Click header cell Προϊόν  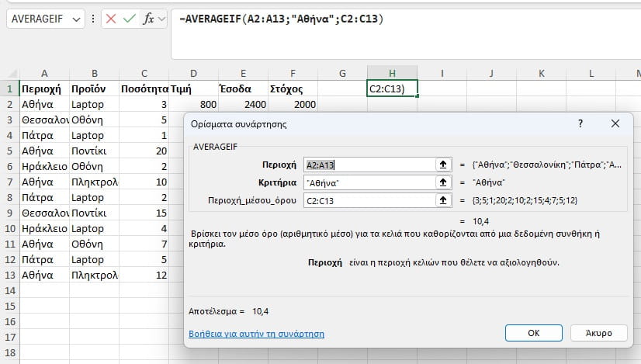click(95, 88)
